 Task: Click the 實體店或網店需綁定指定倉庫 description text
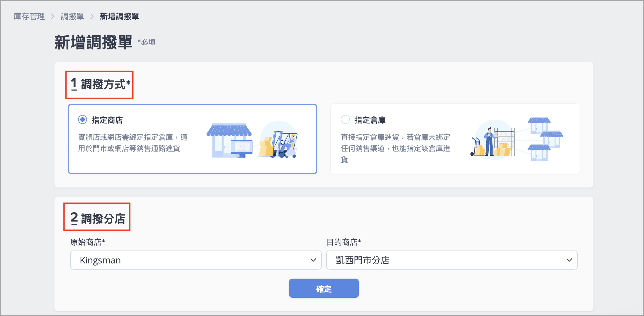133,143
